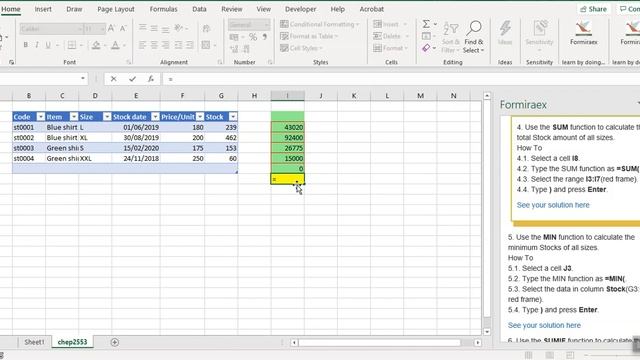
Task: Open the Acrobat ribbon tab
Action: point(371,9)
